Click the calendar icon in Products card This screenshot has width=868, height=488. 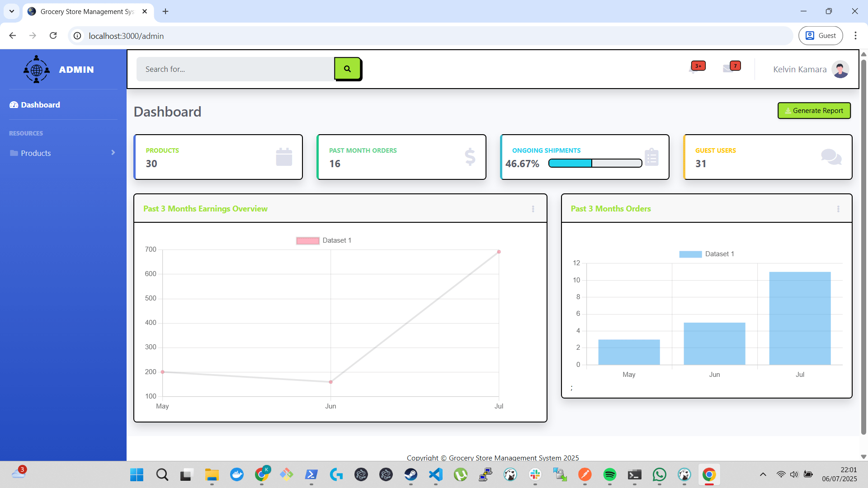point(284,157)
